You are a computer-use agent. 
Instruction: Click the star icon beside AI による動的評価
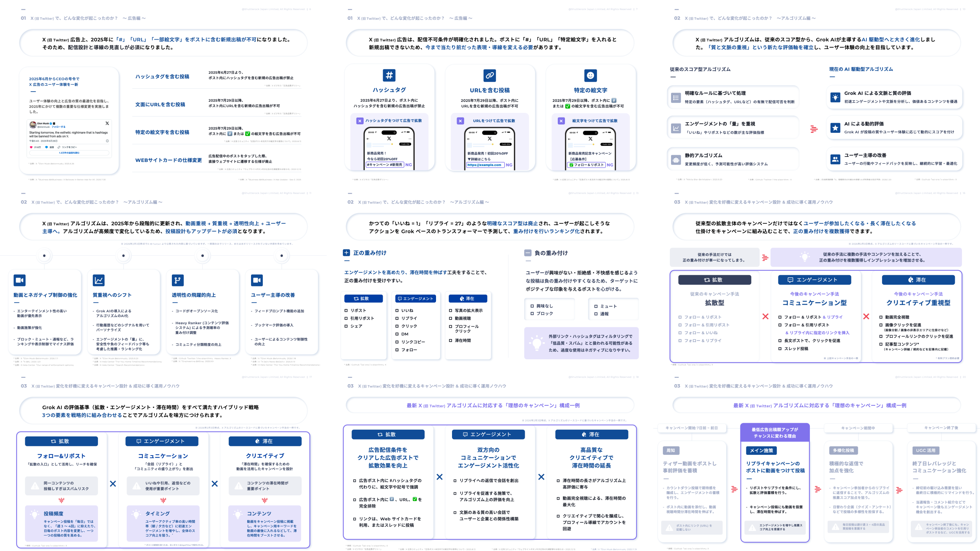(835, 128)
